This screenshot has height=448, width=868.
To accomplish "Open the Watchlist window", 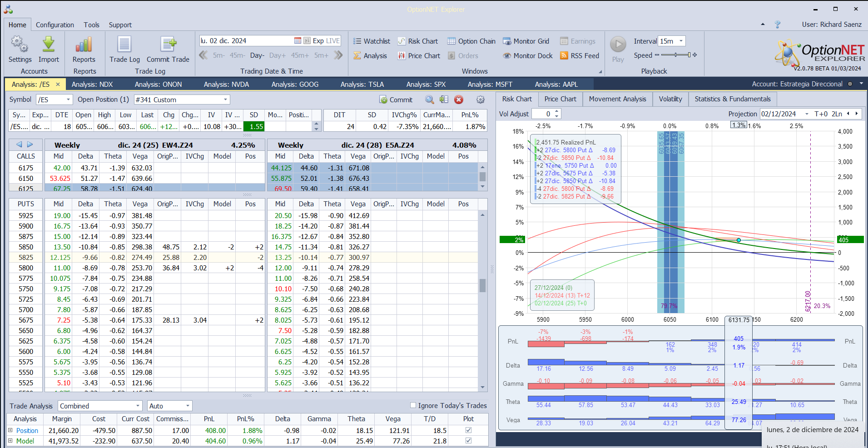I will [372, 41].
